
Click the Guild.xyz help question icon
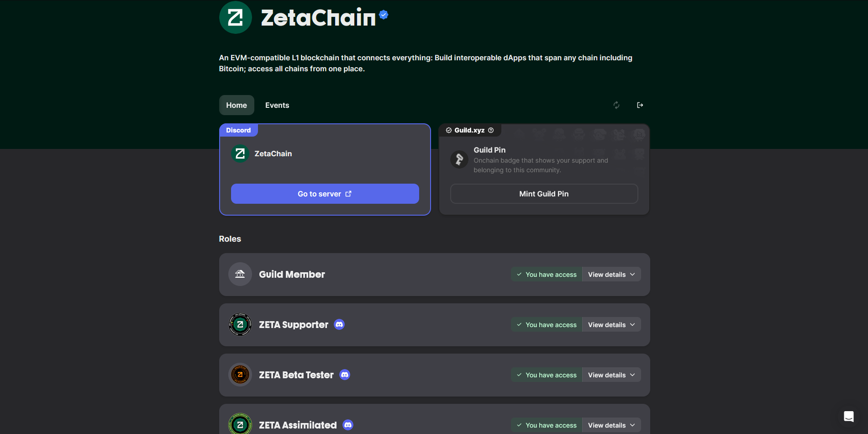click(x=491, y=130)
